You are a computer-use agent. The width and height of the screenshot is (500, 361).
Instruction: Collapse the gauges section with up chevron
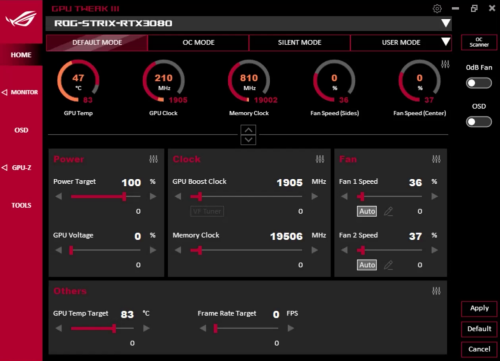248,130
